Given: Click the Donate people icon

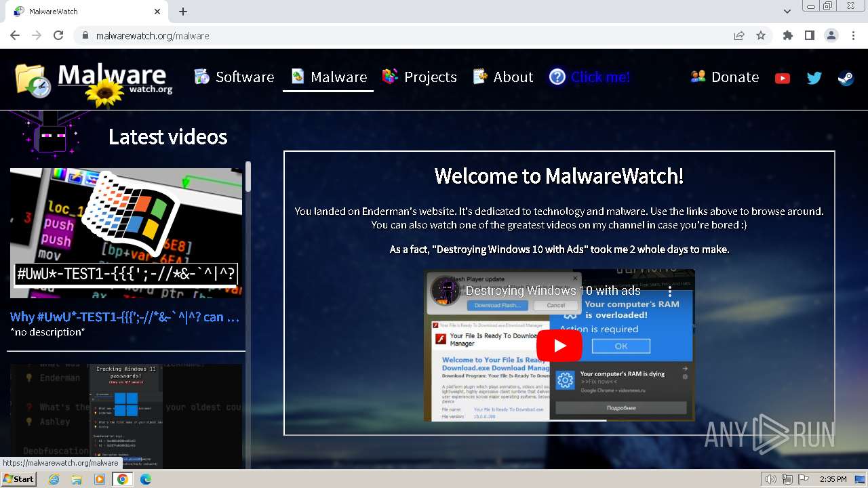Looking at the screenshot, I should [698, 77].
